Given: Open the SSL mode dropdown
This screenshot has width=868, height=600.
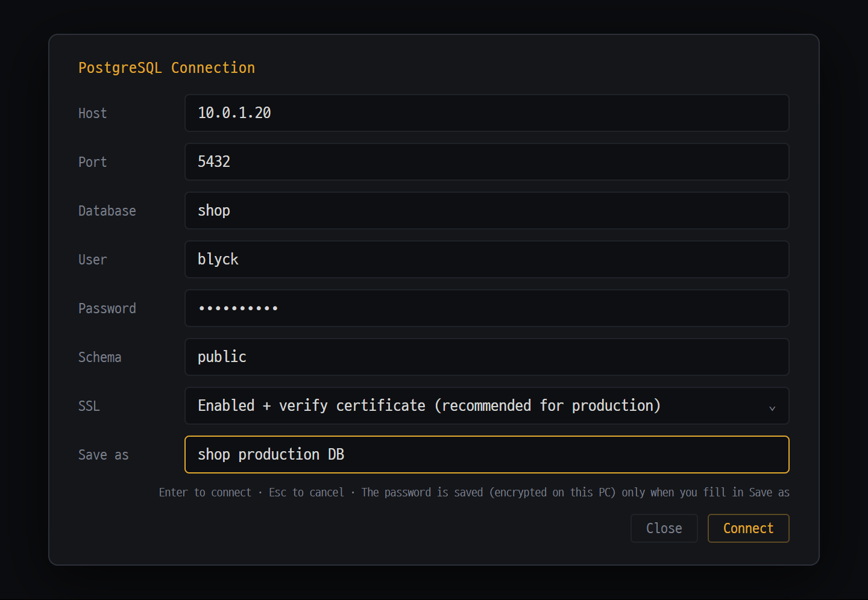Looking at the screenshot, I should pyautogui.click(x=487, y=405).
